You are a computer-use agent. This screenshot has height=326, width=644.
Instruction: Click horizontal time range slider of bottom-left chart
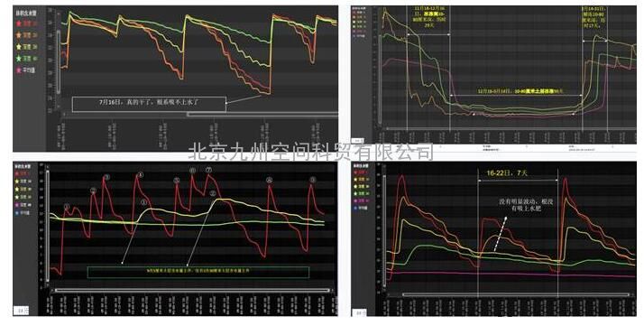point(192,290)
